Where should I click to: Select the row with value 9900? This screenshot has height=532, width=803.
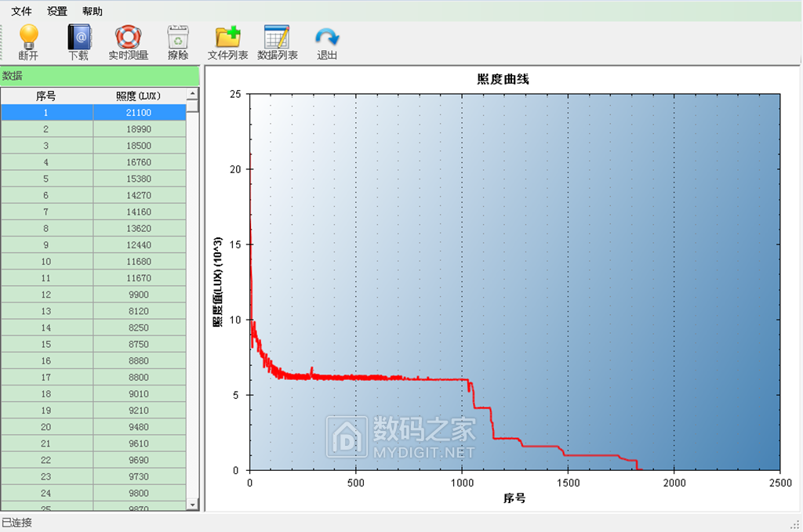(93, 295)
